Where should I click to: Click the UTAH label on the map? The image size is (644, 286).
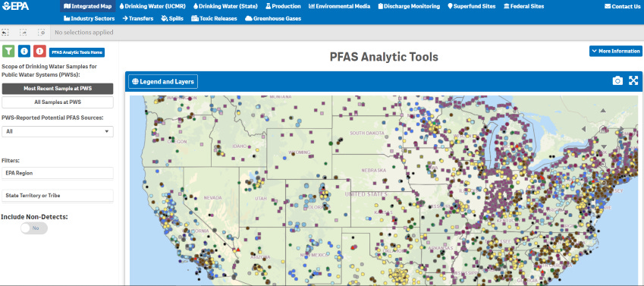(x=260, y=198)
